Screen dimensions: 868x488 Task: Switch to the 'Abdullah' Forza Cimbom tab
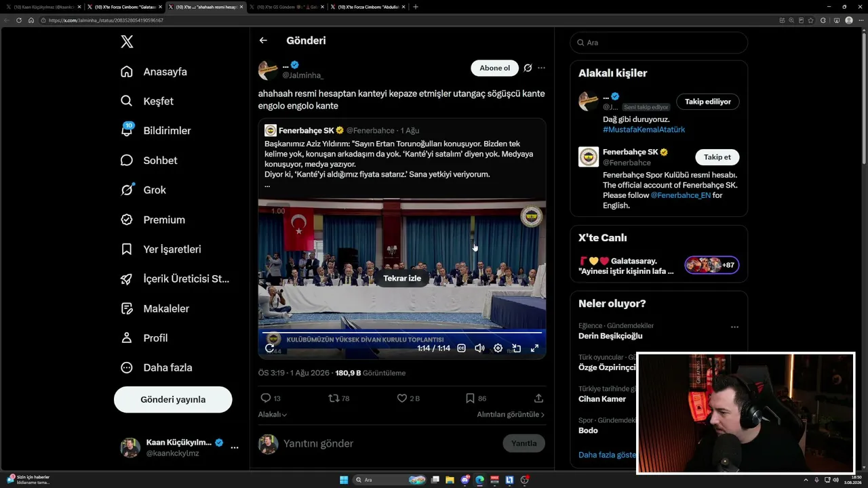[x=367, y=7]
